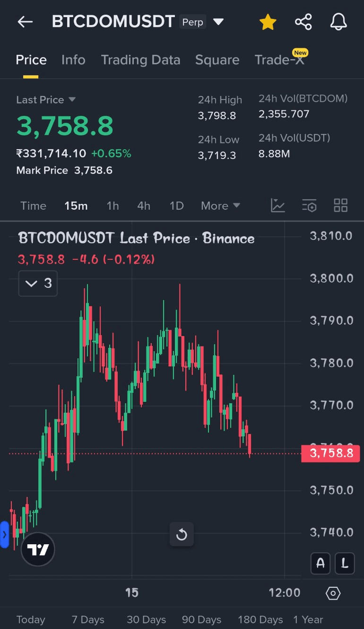Tap the TradingView logo icon
Image resolution: width=364 pixels, height=629 pixels.
(x=38, y=549)
